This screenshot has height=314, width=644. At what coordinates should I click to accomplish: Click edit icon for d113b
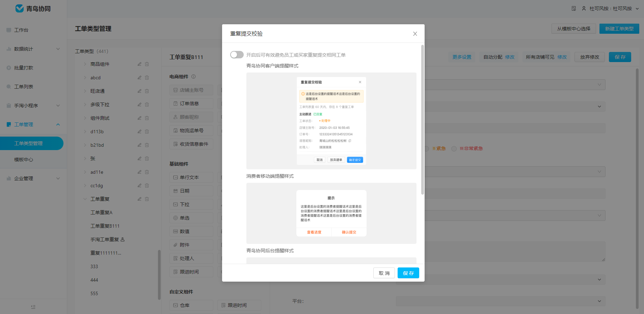139,132
